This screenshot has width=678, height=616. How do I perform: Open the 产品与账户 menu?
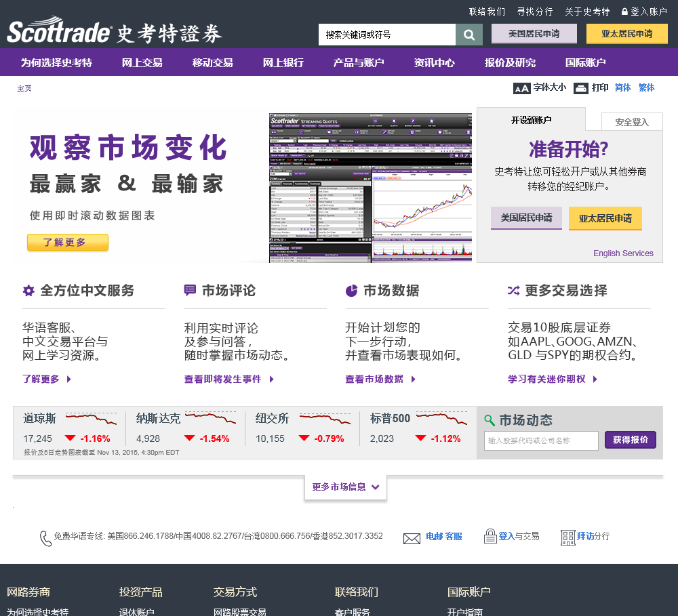(359, 62)
